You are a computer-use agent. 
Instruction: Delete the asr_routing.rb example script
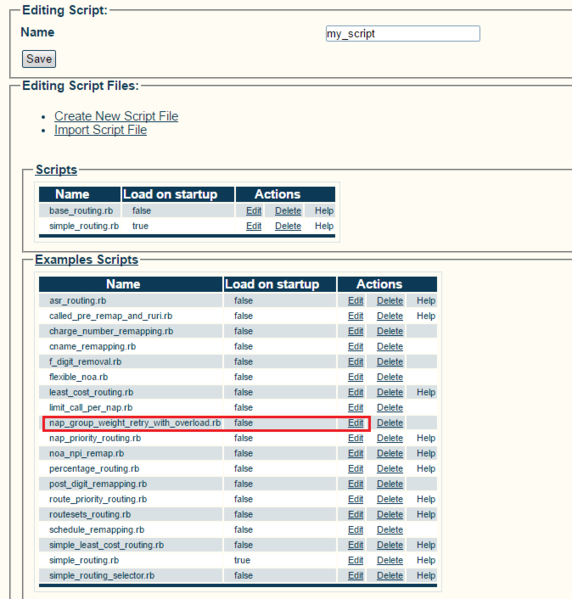tap(390, 301)
